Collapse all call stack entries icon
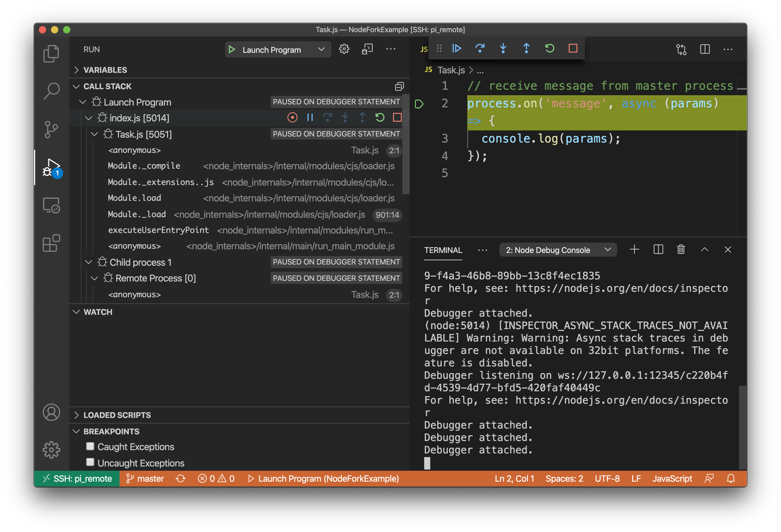This screenshot has width=781, height=532. (x=399, y=86)
